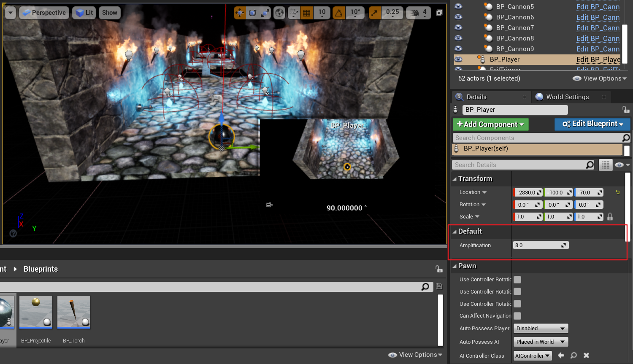Viewport: 633px width, 364px height.
Task: Open outliner View Options menu
Action: coord(600,78)
